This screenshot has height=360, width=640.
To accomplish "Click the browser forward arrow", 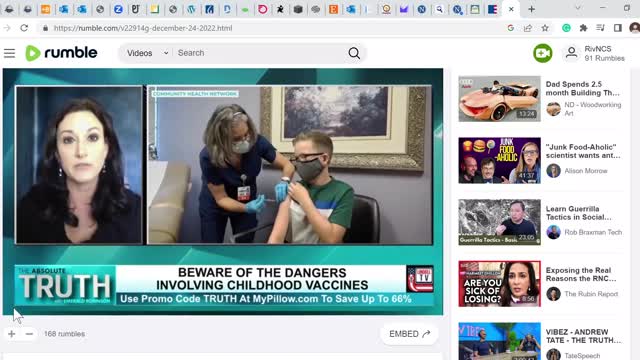I will (7, 28).
